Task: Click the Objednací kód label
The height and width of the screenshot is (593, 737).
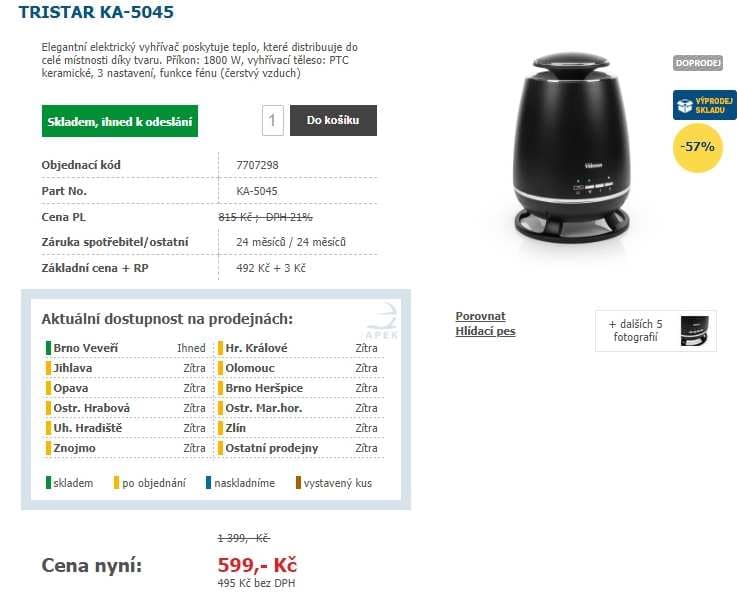Action: point(81,165)
